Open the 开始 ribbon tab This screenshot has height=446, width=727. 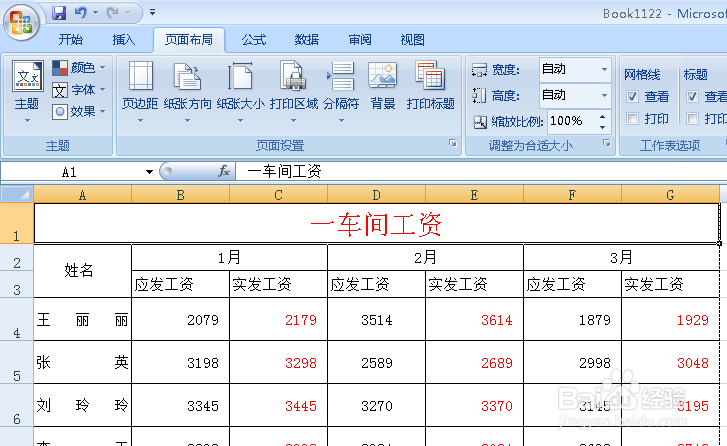[x=70, y=40]
